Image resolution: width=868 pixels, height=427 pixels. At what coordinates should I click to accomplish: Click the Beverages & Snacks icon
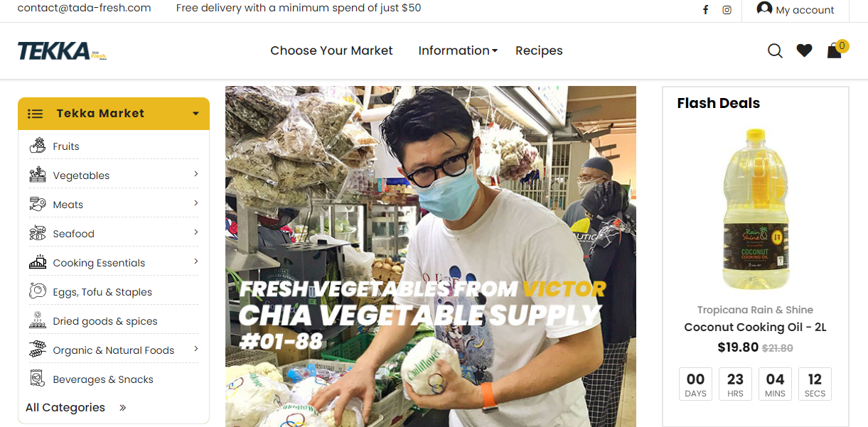point(38,379)
